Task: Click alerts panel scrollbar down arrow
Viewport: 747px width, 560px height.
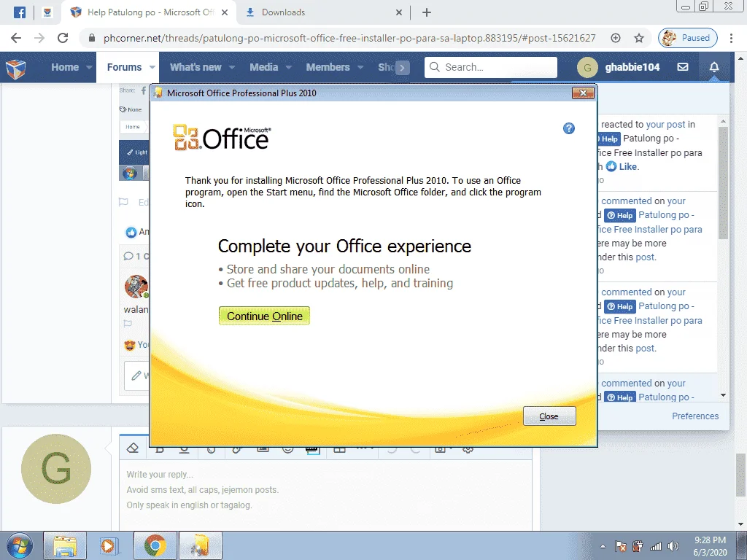Action: (x=723, y=395)
